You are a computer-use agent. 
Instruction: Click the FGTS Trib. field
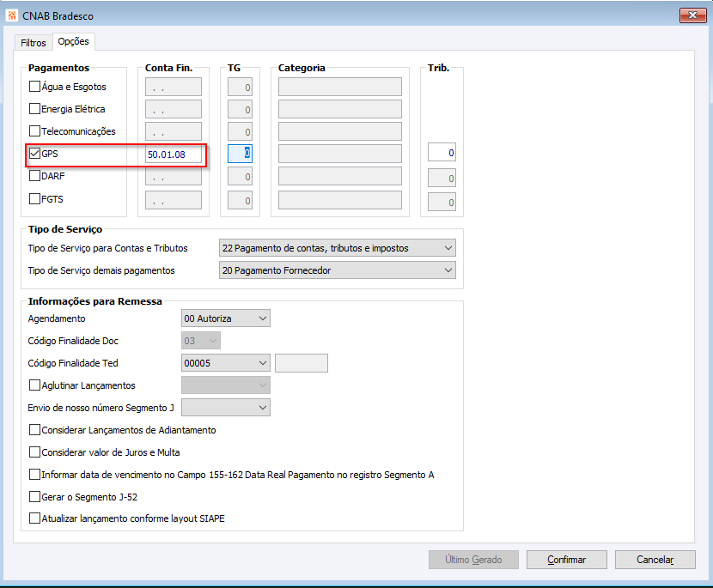pyautogui.click(x=442, y=203)
